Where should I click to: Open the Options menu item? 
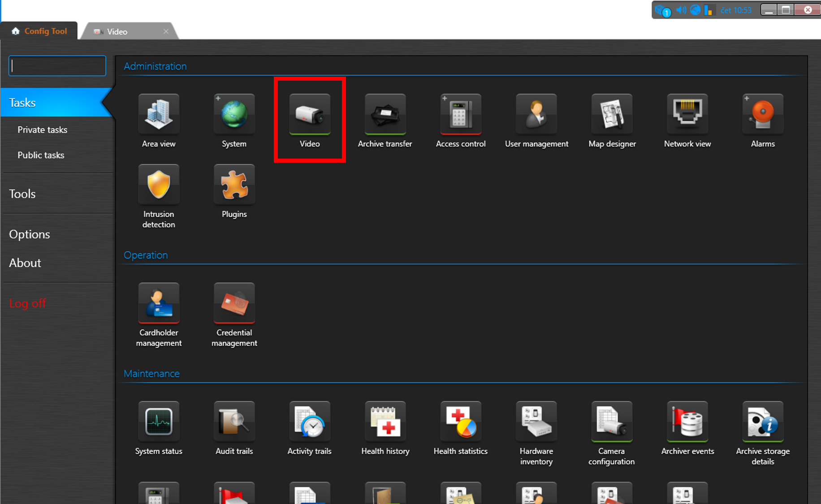[x=30, y=234]
